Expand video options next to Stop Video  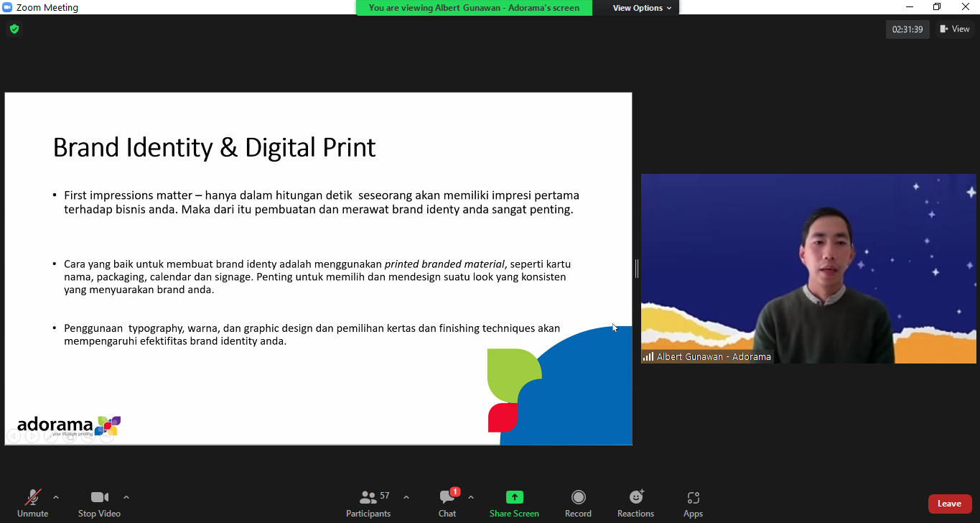tap(126, 497)
